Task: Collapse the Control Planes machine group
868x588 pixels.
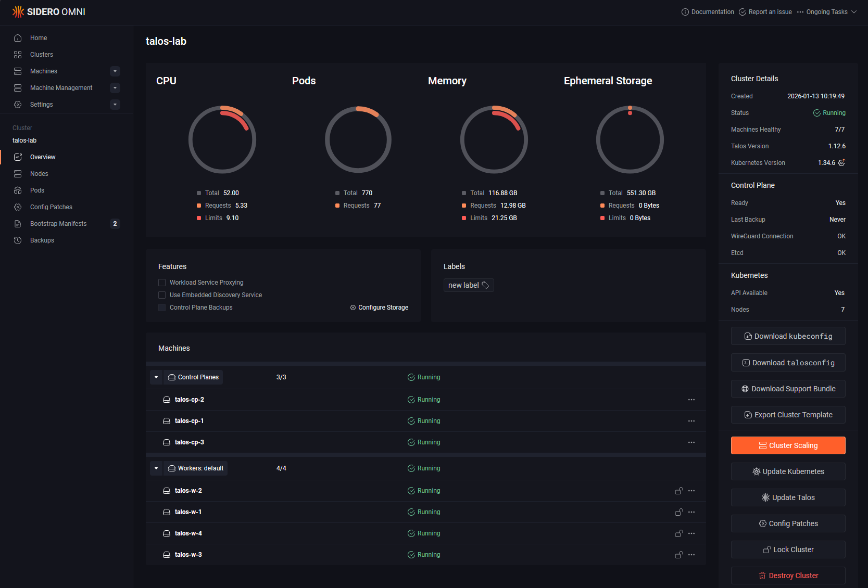Action: [x=156, y=377]
